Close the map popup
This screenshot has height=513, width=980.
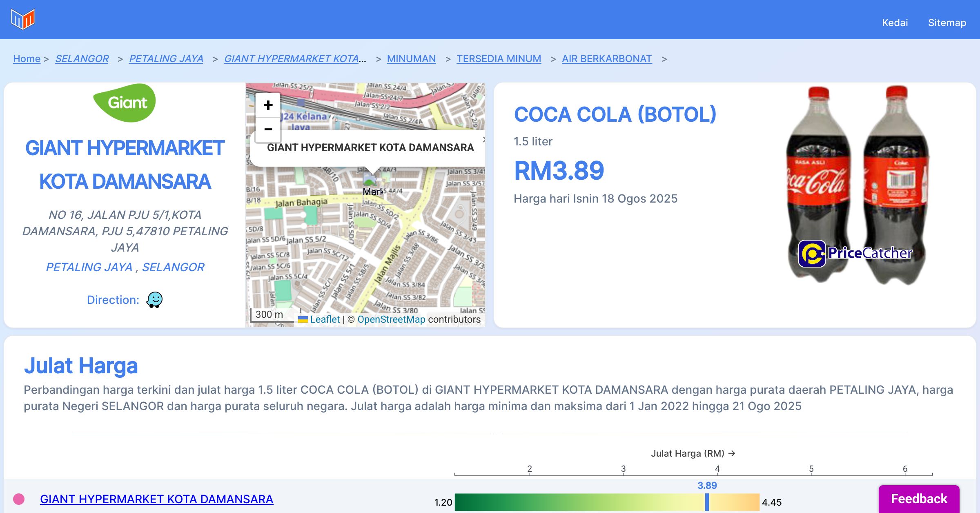(484, 140)
